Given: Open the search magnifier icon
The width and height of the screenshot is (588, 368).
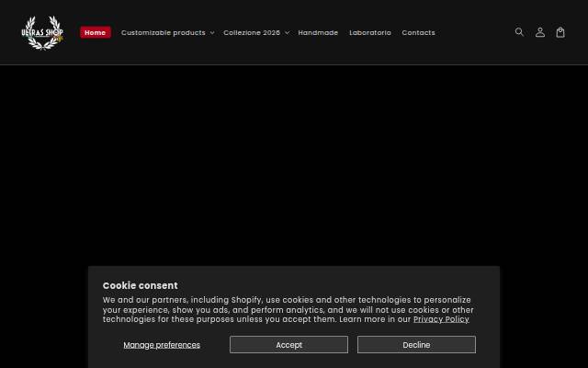Looking at the screenshot, I should tap(519, 32).
